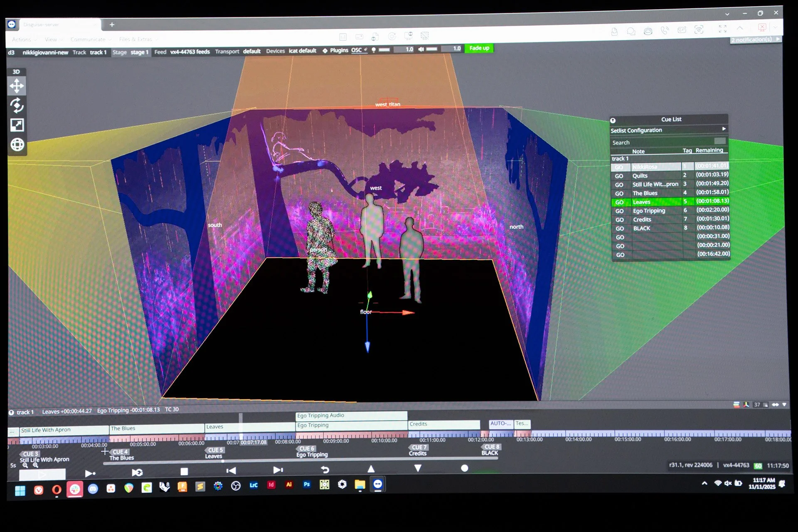Open the Actions menu in remote toolbar
The height and width of the screenshot is (532, 798).
[x=24, y=39]
